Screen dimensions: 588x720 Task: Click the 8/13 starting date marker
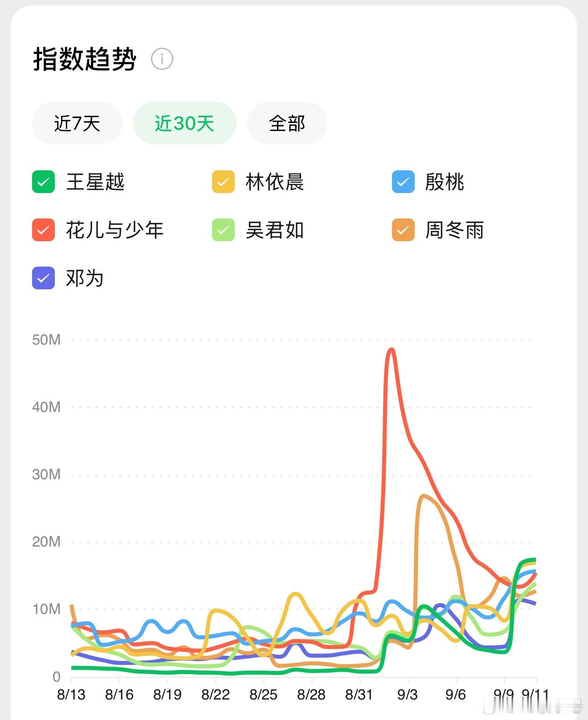(71, 695)
